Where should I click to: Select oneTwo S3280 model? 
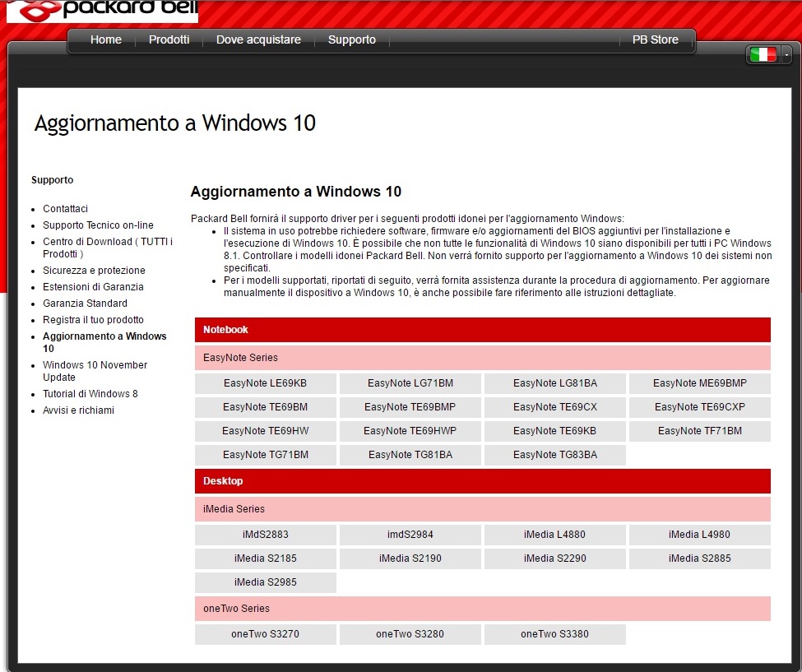[x=410, y=634]
